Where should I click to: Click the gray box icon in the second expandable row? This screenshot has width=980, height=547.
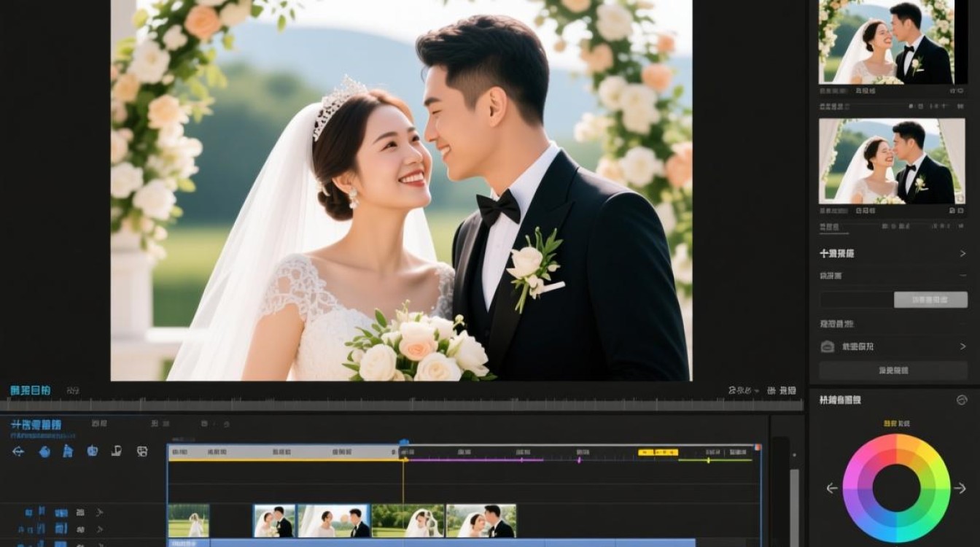[x=827, y=346]
